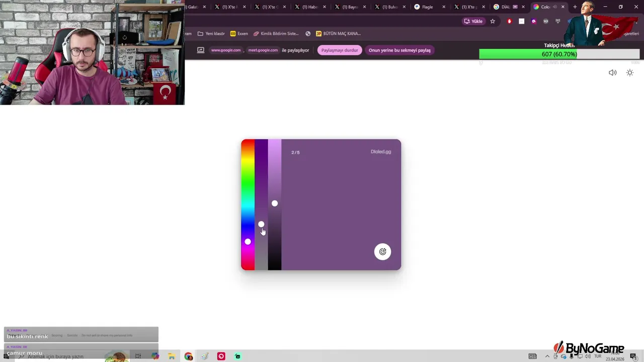Open a new browser tab
Image resolution: width=644 pixels, height=362 pixels.
point(575,7)
